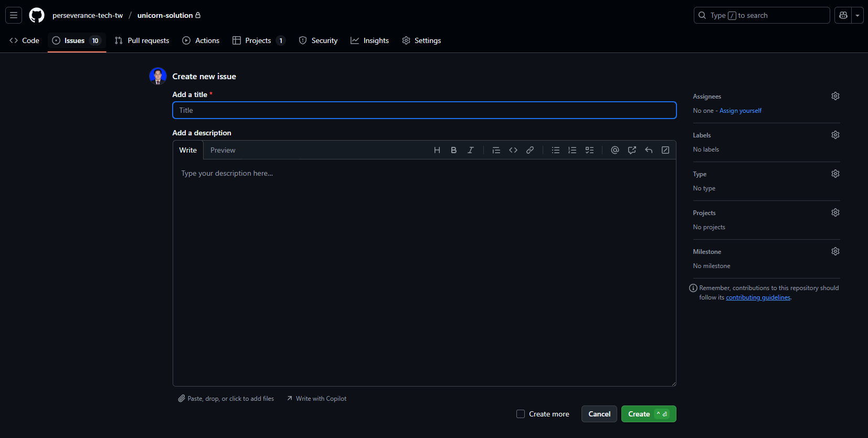The width and height of the screenshot is (868, 438).
Task: Open the Labels gear menu
Action: point(835,135)
